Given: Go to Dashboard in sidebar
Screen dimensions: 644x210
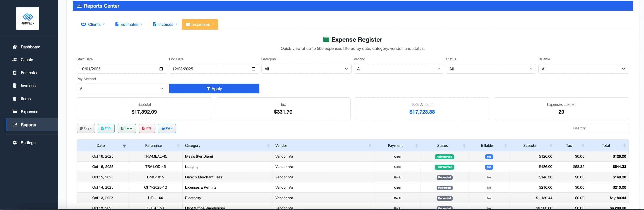Looking at the screenshot, I should tap(32, 47).
